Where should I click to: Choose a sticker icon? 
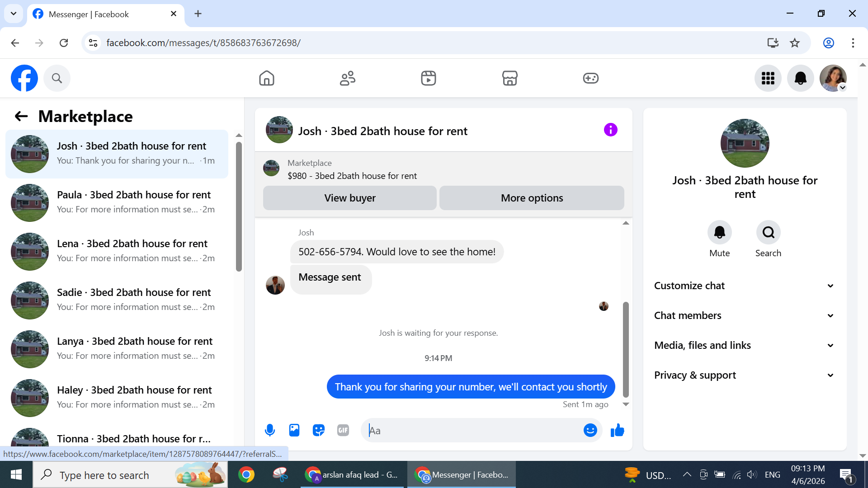319,430
